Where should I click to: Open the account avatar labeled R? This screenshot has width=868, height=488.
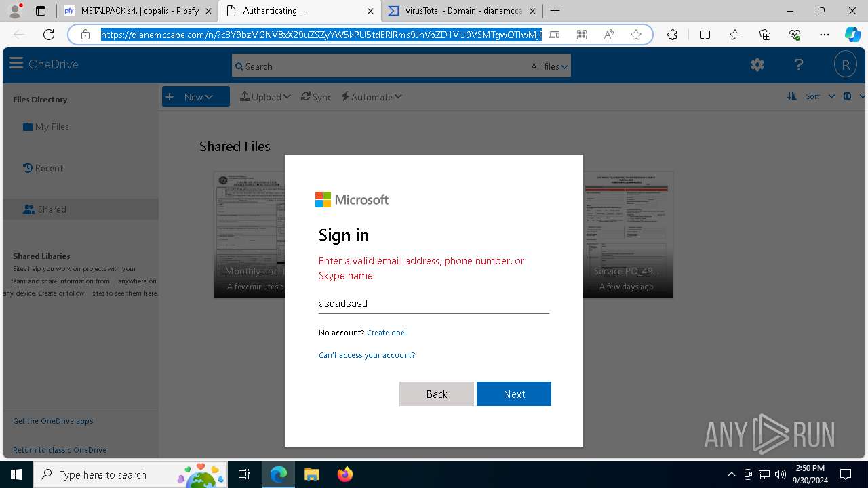(x=846, y=65)
